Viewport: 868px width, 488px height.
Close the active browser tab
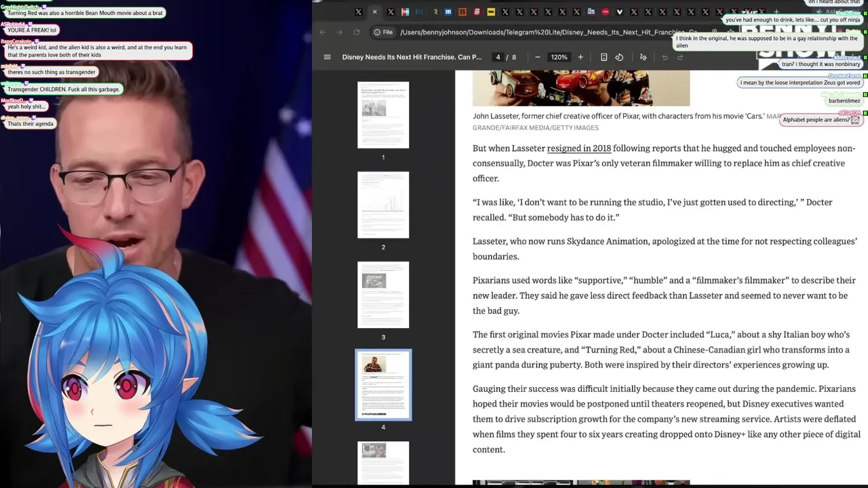pos(374,12)
